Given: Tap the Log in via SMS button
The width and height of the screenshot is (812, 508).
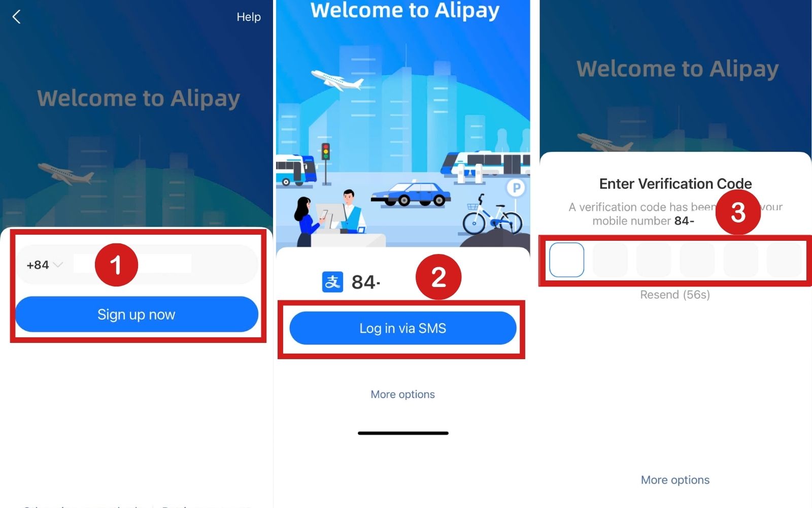Looking at the screenshot, I should pos(403,328).
